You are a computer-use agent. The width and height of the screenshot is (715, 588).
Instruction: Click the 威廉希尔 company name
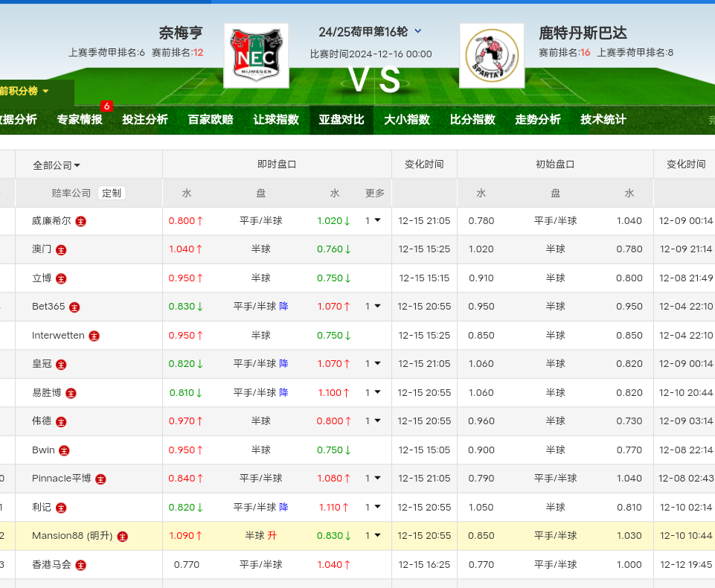coord(51,221)
